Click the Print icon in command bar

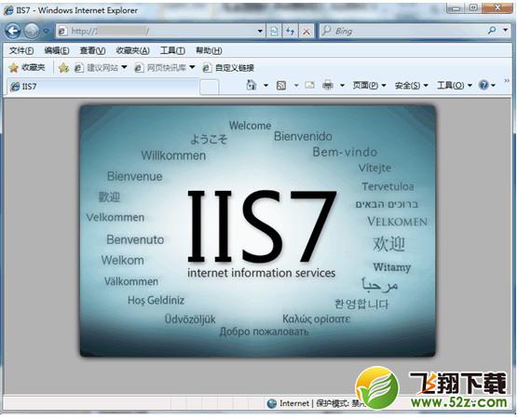pyautogui.click(x=328, y=85)
